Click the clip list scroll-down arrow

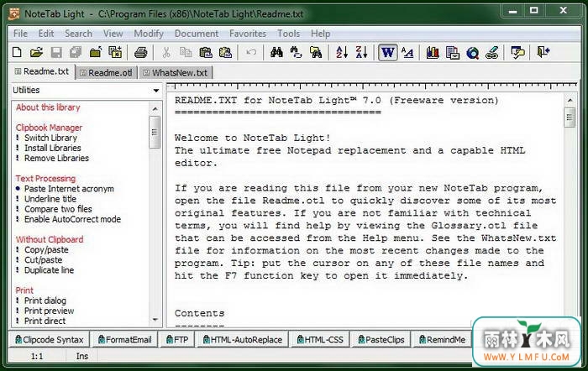pyautogui.click(x=155, y=320)
